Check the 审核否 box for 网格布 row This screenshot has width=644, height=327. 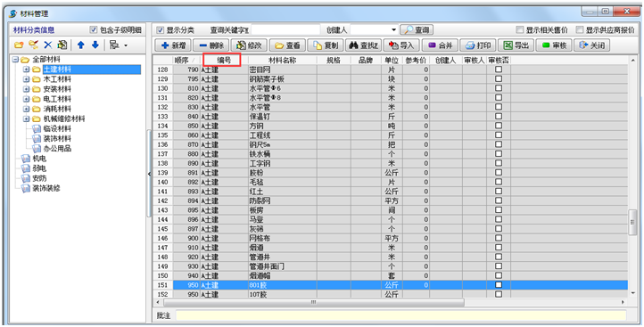(x=499, y=238)
